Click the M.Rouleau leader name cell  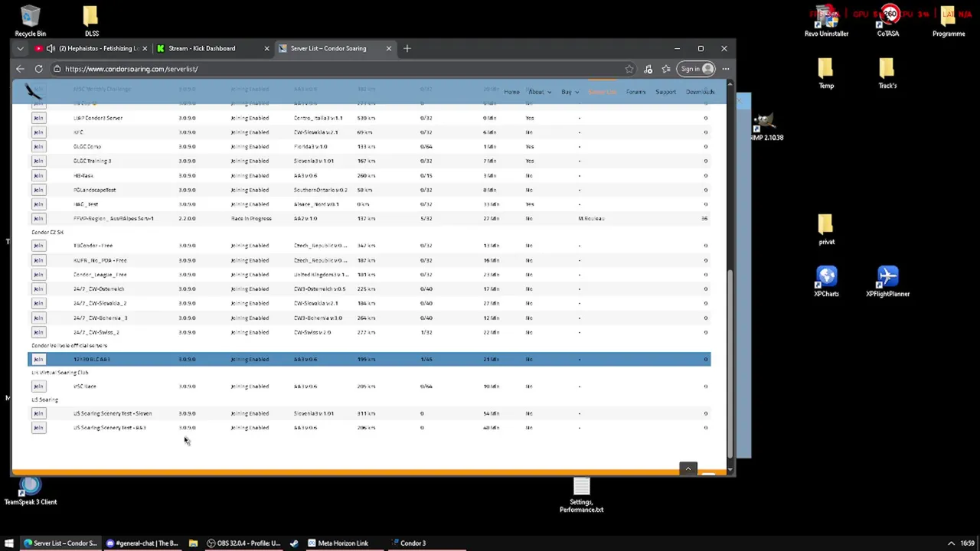point(591,218)
